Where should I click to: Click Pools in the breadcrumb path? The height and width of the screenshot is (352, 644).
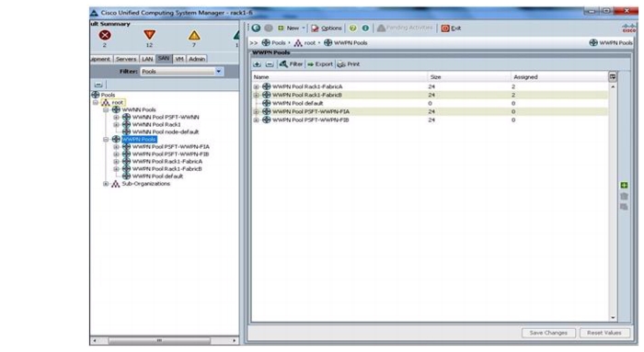pos(274,42)
